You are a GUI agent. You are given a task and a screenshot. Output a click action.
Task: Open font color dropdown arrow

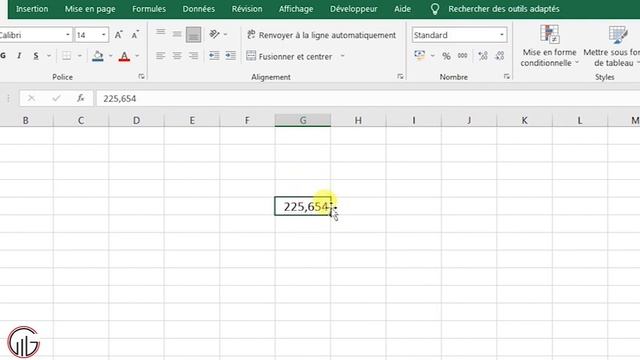point(137,56)
